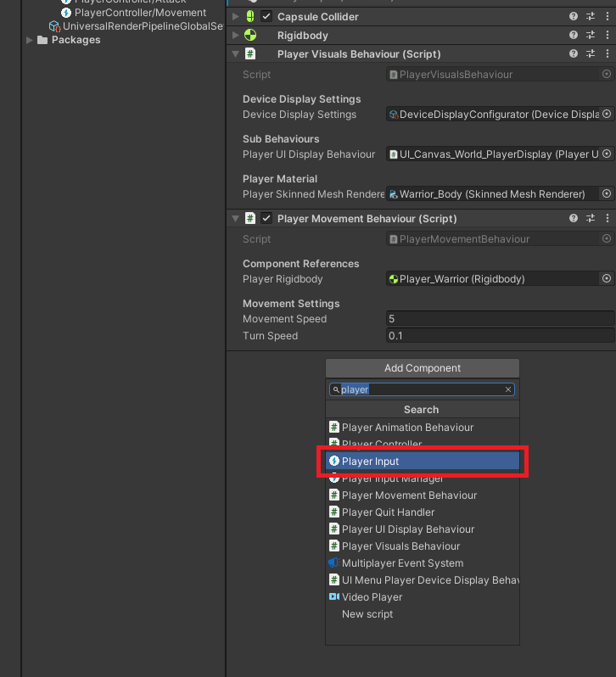Click the search magnifier icon
Screen dimensions: 616x677
pos(336,389)
